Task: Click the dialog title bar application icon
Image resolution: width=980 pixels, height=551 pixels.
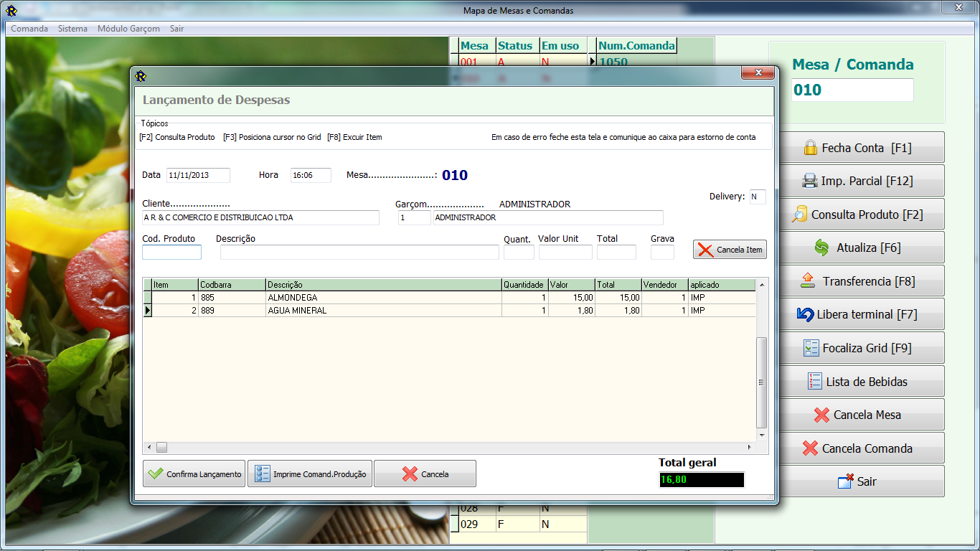Action: click(141, 76)
